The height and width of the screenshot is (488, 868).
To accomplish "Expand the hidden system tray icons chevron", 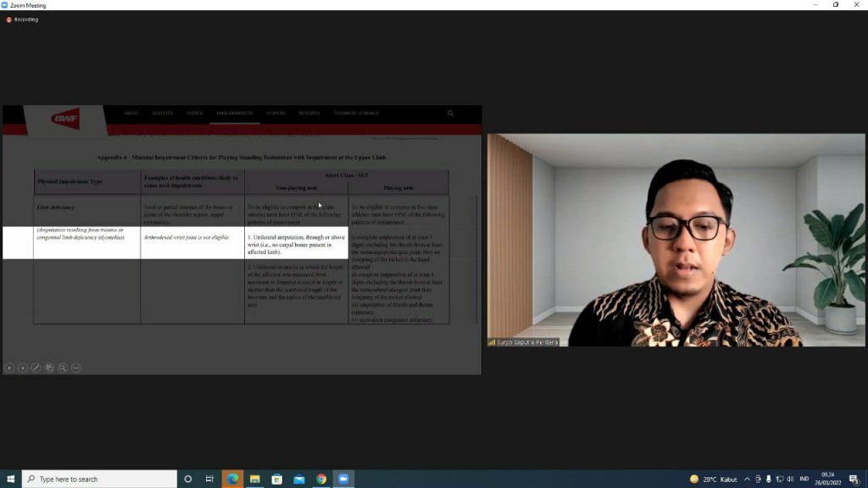I will tap(747, 479).
